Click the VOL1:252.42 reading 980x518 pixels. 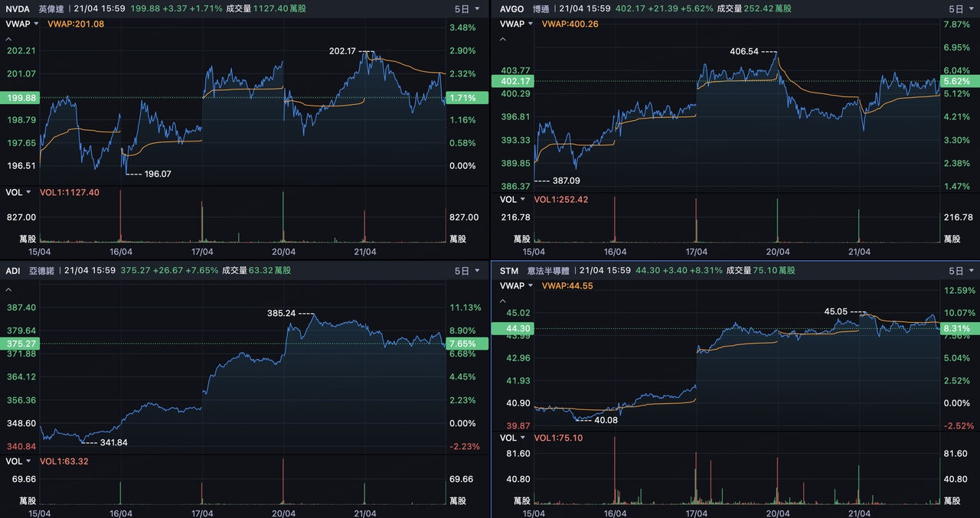[560, 200]
